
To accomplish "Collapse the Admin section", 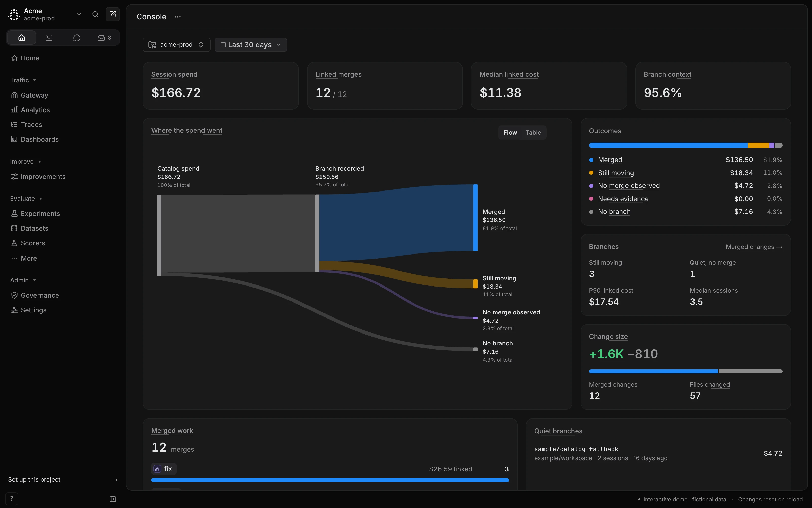I will [23, 280].
